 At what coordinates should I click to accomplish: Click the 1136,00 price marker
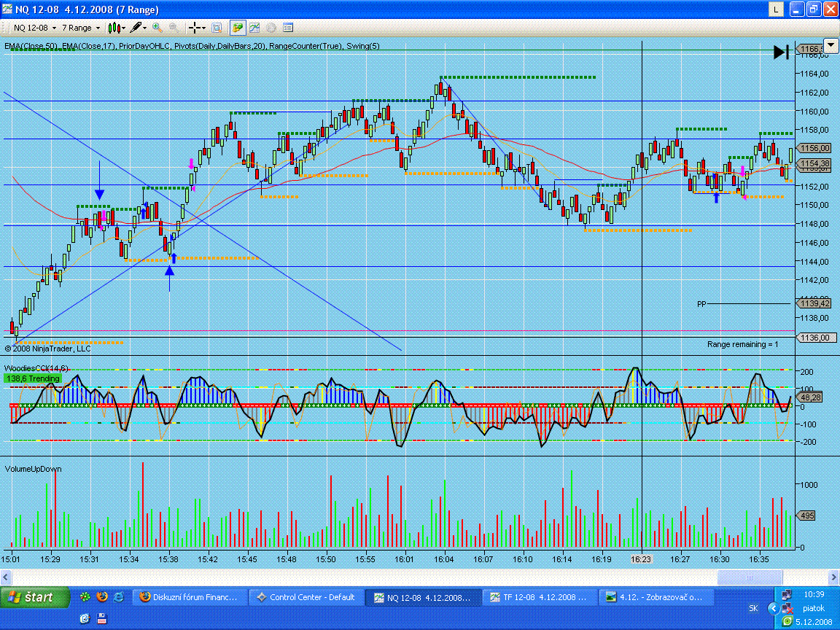[x=814, y=338]
